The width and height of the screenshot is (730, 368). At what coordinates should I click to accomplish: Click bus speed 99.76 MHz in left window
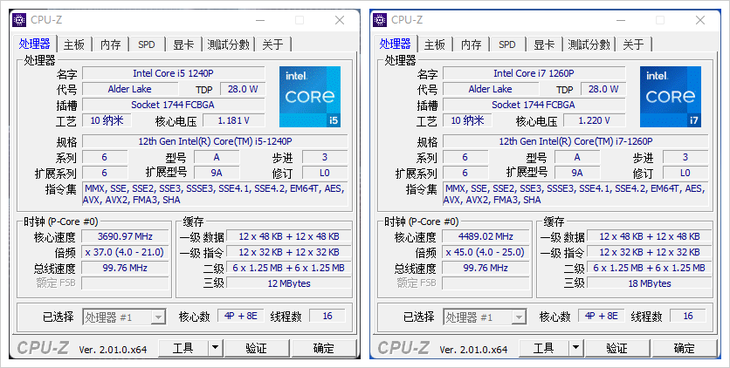125,268
